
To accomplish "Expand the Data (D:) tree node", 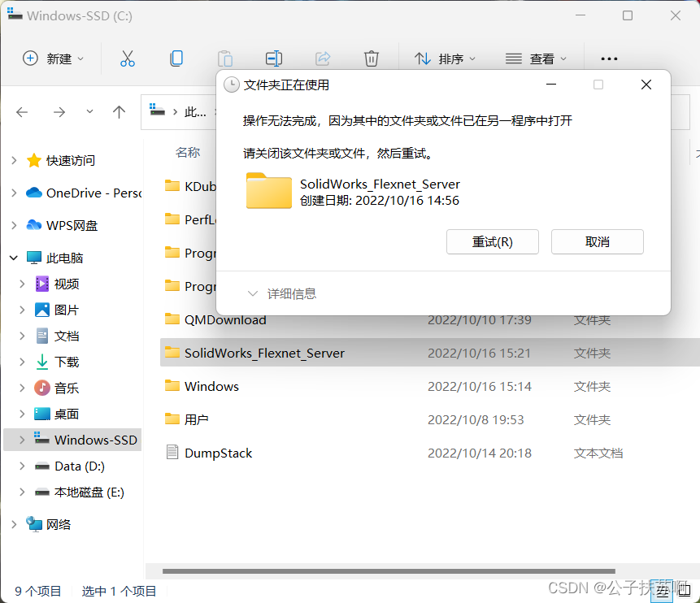I will coord(22,466).
